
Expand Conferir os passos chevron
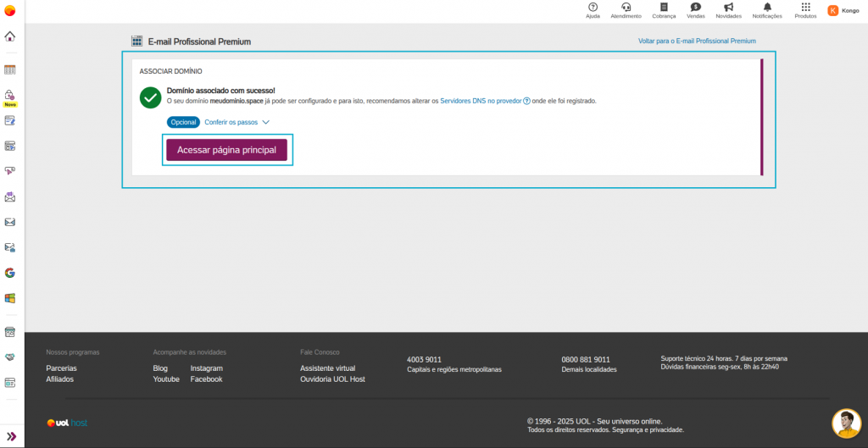(265, 122)
